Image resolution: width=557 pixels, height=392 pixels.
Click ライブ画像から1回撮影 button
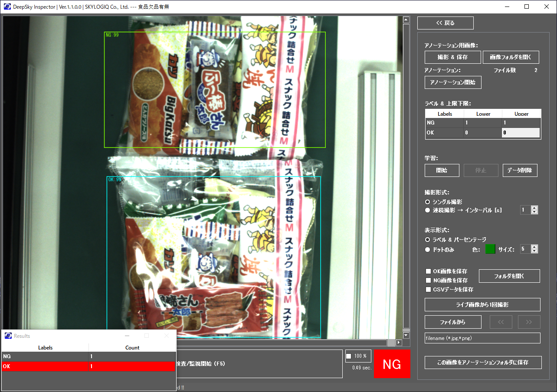click(482, 304)
